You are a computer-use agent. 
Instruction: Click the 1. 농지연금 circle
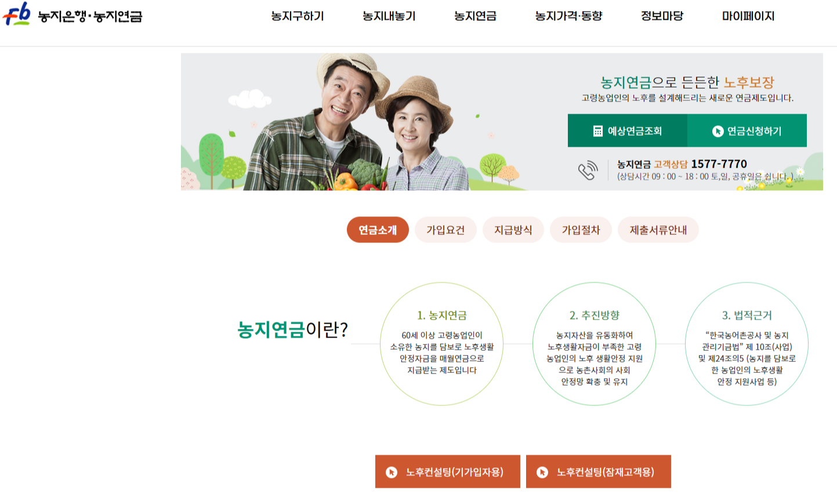pyautogui.click(x=441, y=344)
